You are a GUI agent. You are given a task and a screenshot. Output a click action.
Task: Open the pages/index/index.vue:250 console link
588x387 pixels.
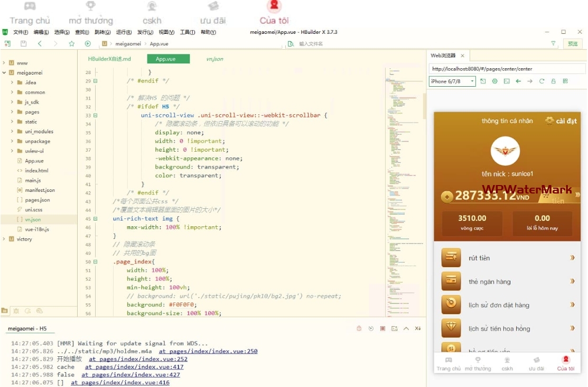[208, 351]
